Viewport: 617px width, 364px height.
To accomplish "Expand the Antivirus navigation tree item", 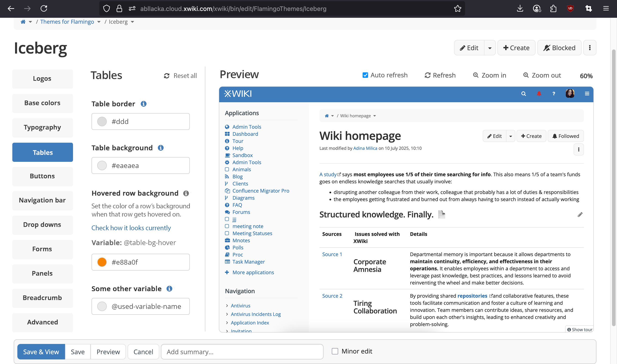I will [227, 306].
